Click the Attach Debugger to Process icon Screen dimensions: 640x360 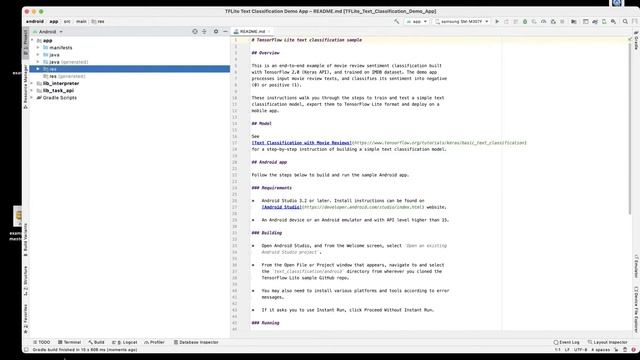coord(553,22)
